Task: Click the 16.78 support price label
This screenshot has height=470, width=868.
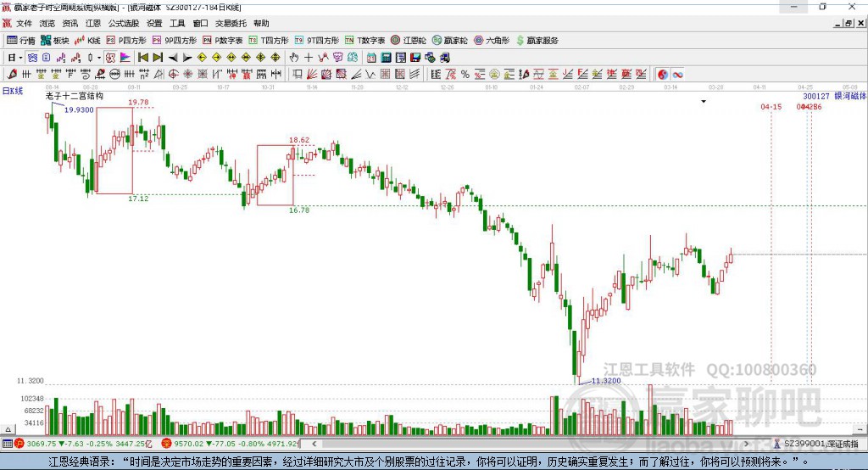Action: click(299, 210)
